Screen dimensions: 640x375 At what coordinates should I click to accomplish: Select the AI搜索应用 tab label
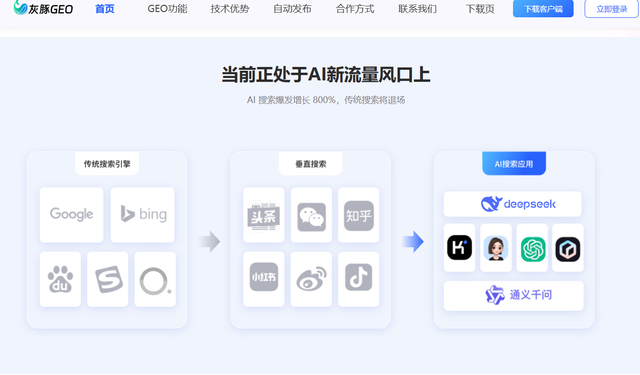(514, 164)
